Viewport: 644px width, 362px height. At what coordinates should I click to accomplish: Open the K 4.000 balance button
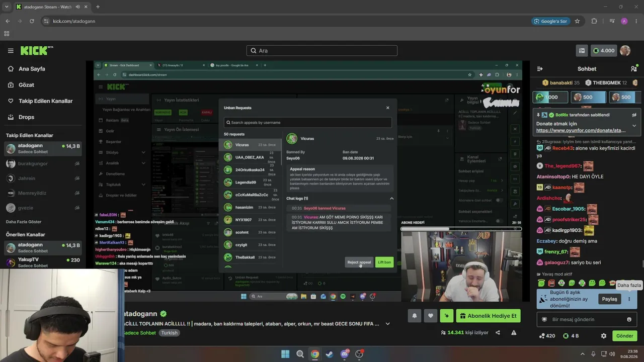(603, 51)
